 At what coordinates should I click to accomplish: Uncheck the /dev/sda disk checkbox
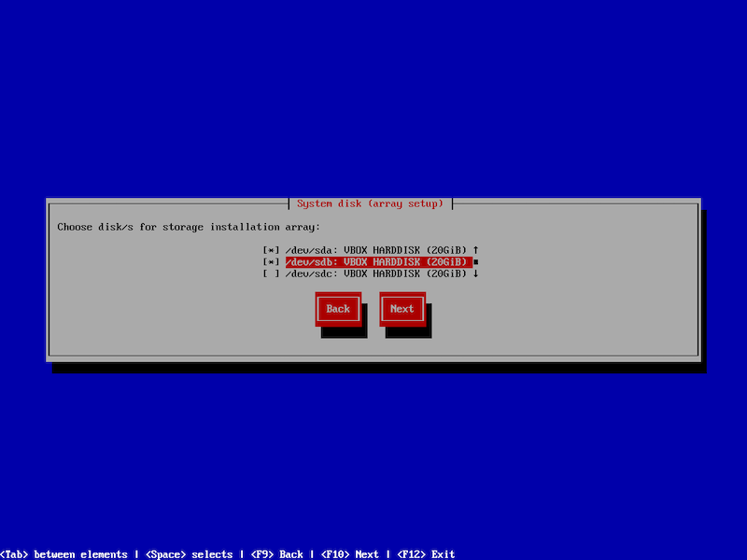click(x=271, y=250)
